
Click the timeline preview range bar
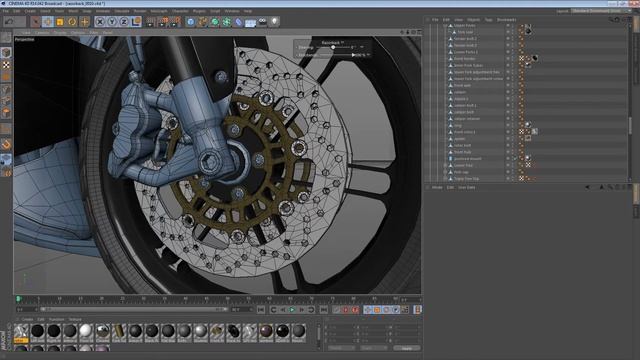(133, 309)
